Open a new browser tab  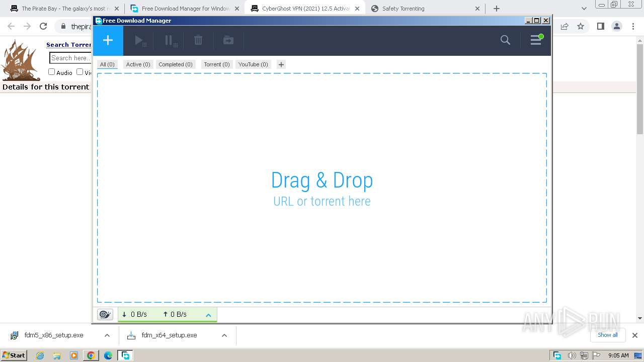[497, 9]
